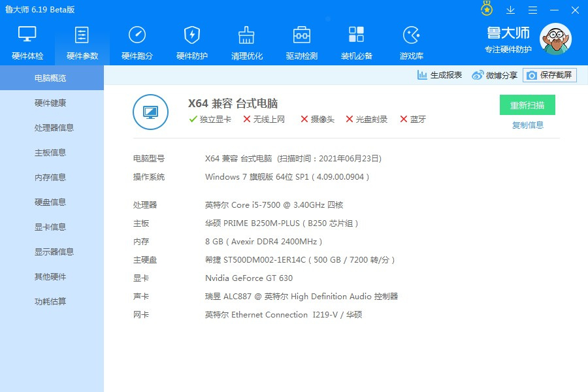
Task: Select 其他硬件 in the sidebar
Action: pos(52,276)
